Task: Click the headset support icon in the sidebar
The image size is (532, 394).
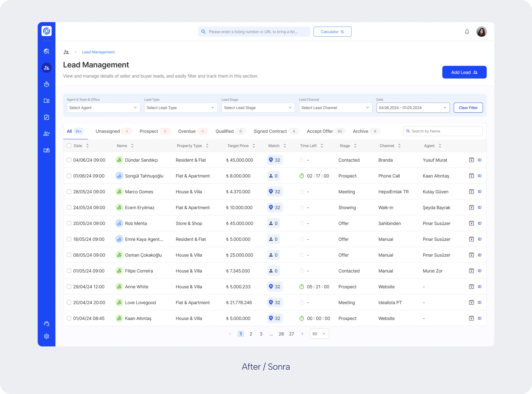Action: pyautogui.click(x=47, y=324)
